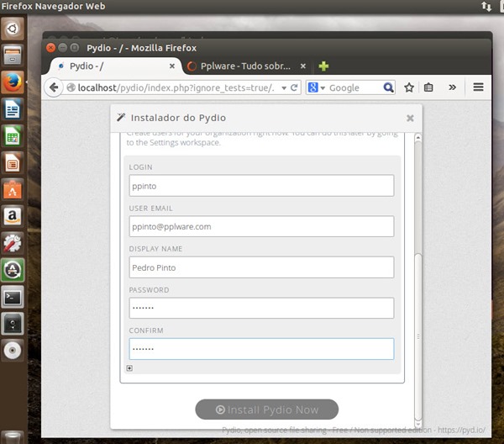Open the disk drive launcher icon
Viewport: 504px width, 444px height.
[13, 324]
